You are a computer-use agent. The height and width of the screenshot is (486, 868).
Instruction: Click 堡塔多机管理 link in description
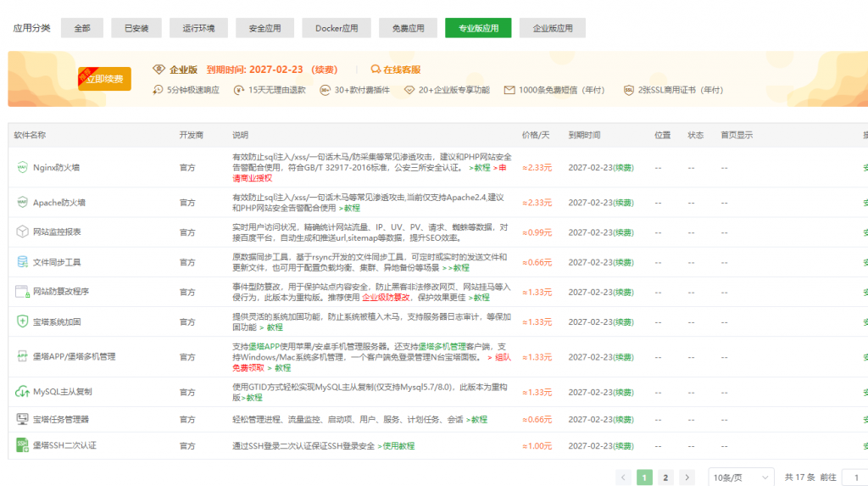[x=442, y=346]
